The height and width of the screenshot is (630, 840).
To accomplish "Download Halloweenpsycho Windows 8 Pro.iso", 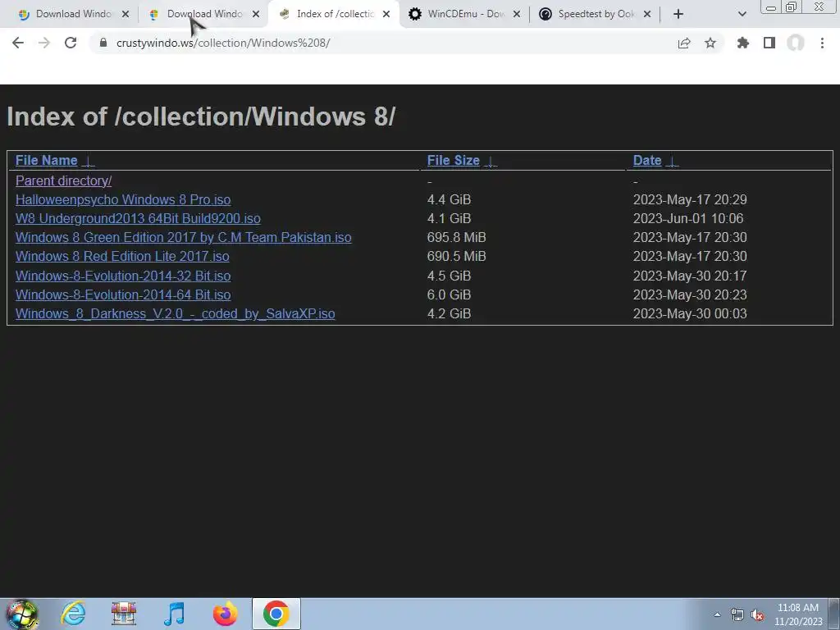I will coord(123,200).
